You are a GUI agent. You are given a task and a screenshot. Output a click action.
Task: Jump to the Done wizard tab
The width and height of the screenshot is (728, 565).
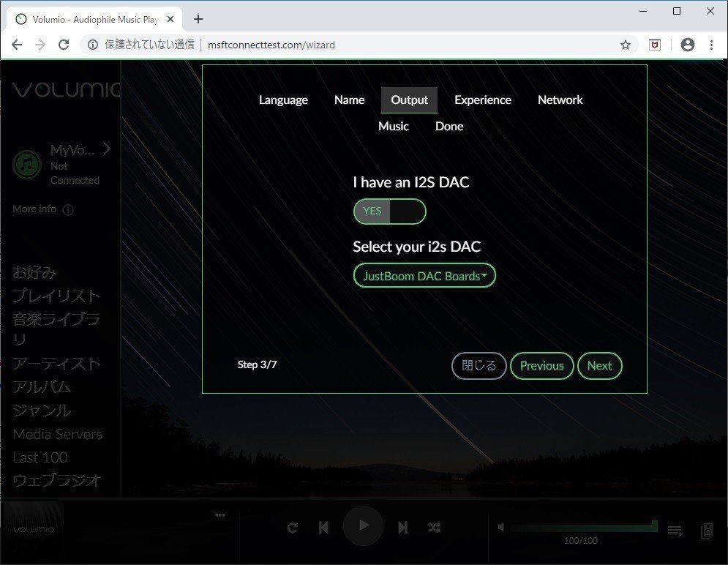click(x=449, y=127)
